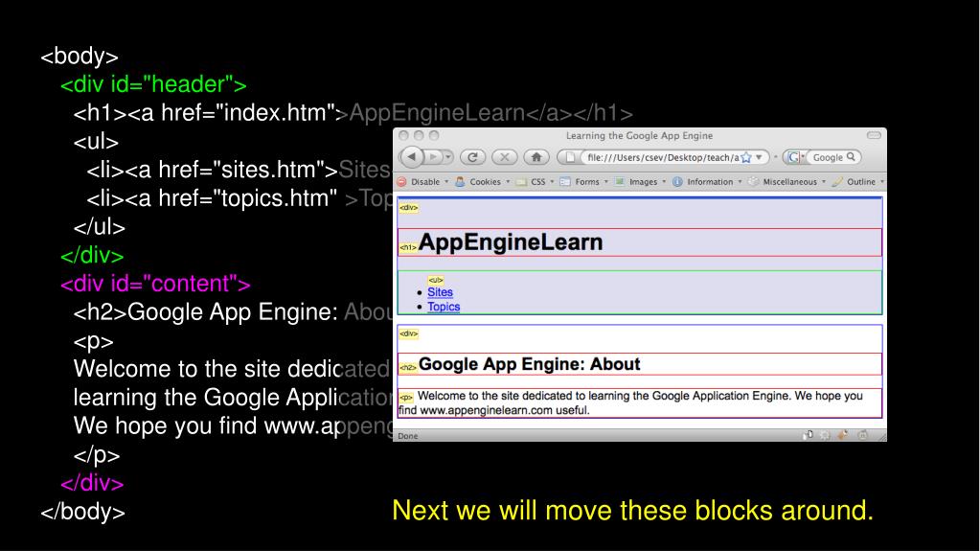Click the href="sites.htm" code line
The width and height of the screenshot is (980, 551).
239,170
